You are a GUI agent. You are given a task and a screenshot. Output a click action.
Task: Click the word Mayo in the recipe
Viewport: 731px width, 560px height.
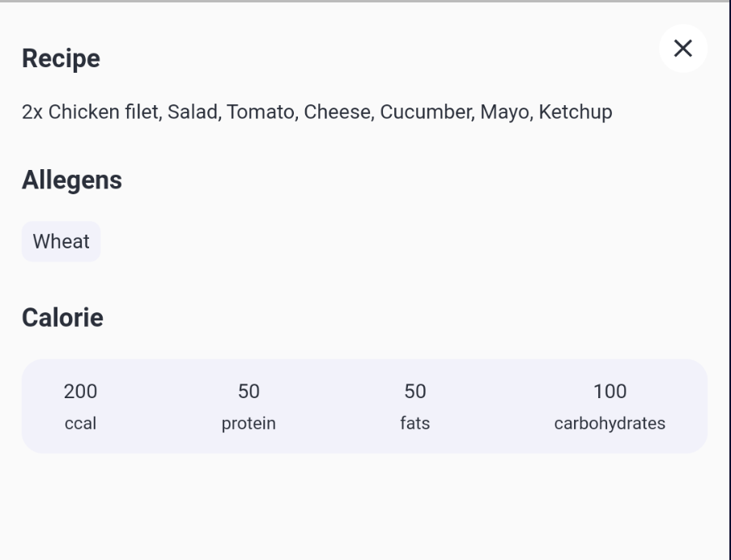tap(506, 112)
